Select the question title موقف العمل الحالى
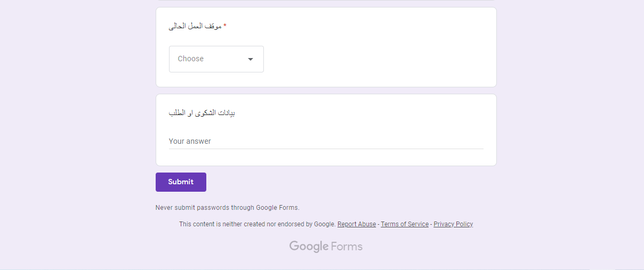The image size is (644, 270). (x=195, y=26)
